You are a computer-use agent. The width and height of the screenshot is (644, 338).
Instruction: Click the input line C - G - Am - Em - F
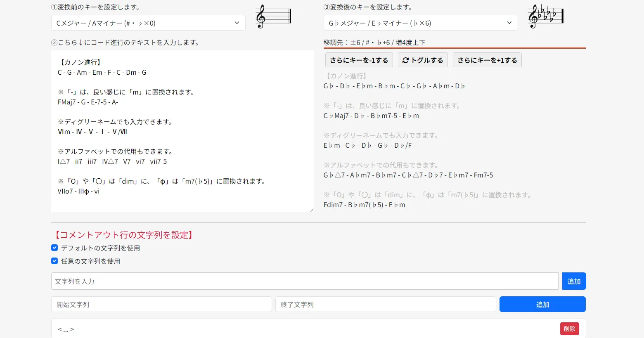click(x=102, y=72)
